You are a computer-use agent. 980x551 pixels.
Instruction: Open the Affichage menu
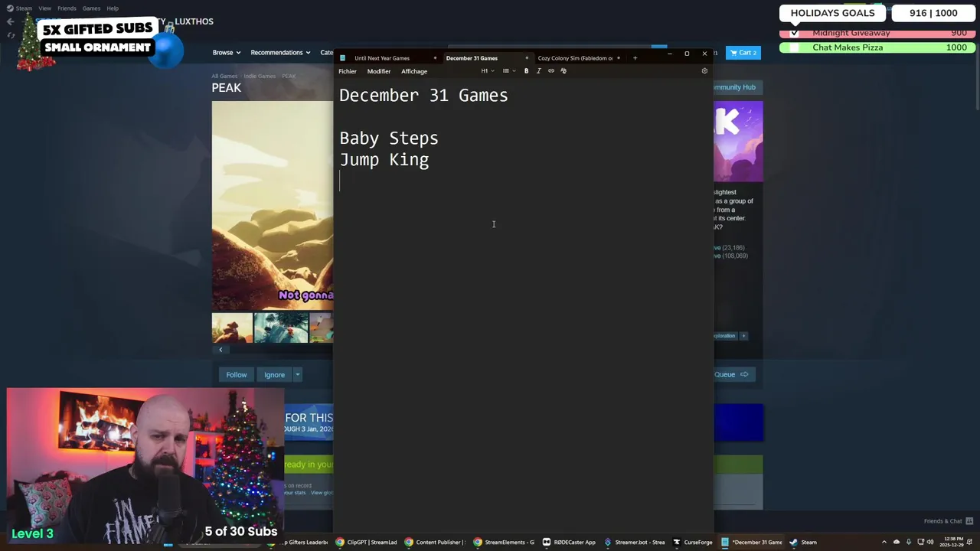[x=414, y=71]
